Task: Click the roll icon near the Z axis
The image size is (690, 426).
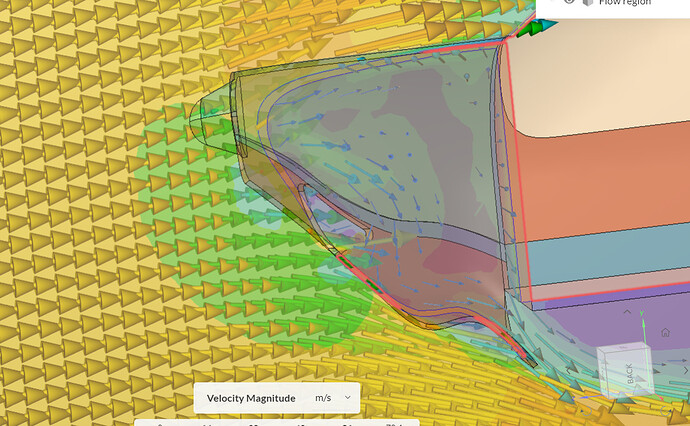Action: coord(586,411)
